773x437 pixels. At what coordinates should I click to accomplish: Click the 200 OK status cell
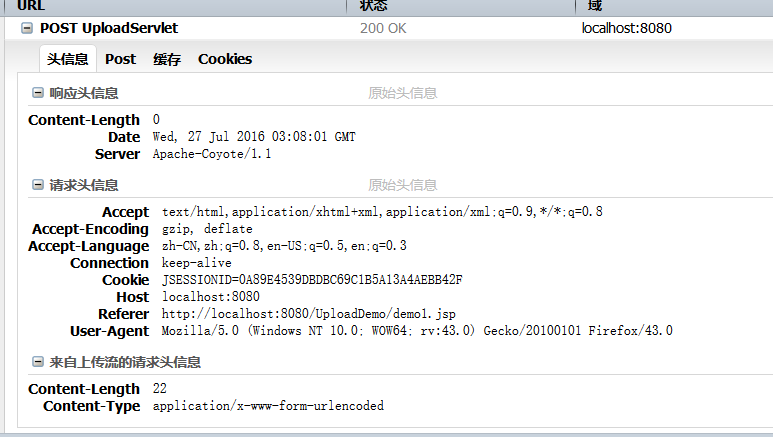(383, 28)
